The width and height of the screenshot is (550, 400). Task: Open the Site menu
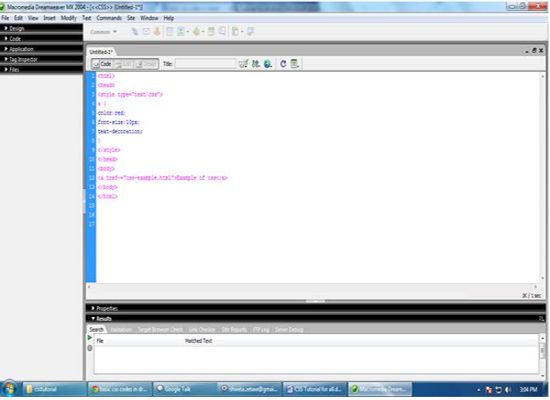(131, 18)
